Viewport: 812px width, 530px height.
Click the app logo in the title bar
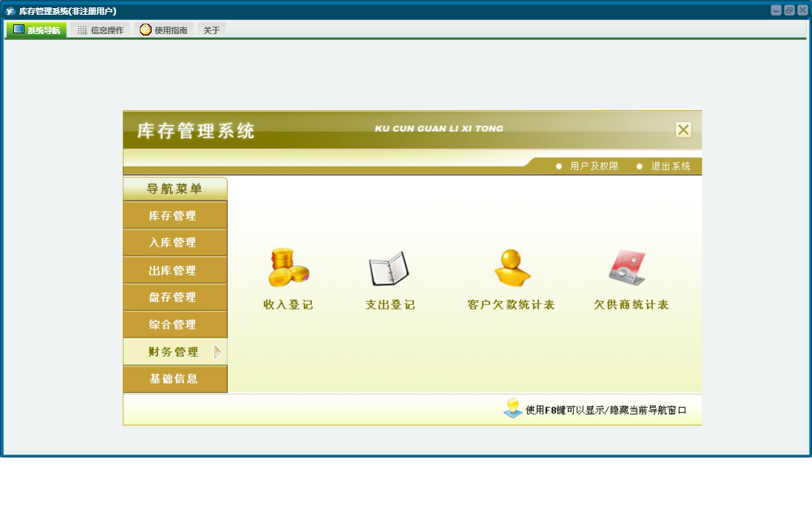click(10, 11)
